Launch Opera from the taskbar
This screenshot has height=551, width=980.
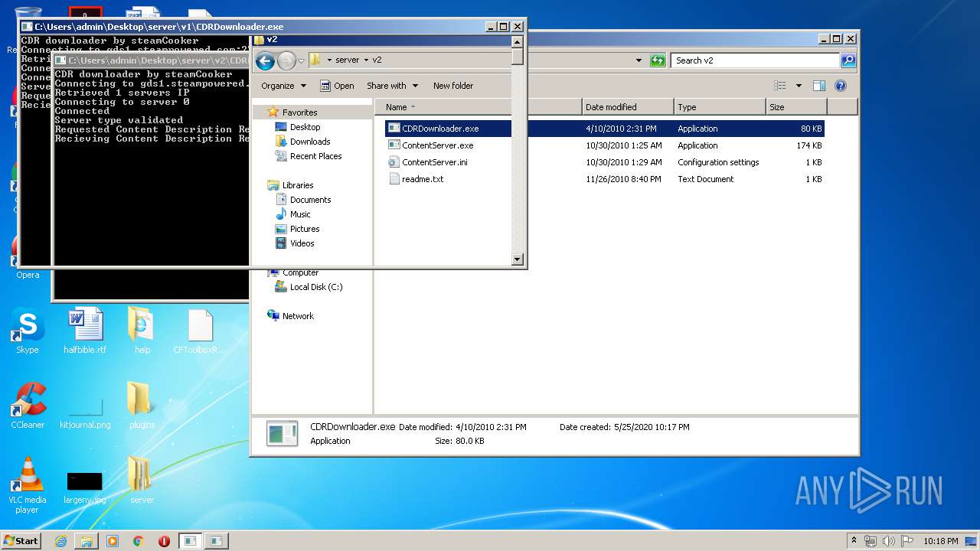tap(164, 541)
